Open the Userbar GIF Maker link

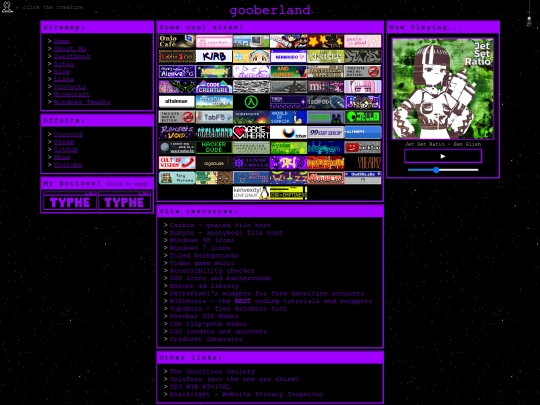pyautogui.click(x=204, y=316)
